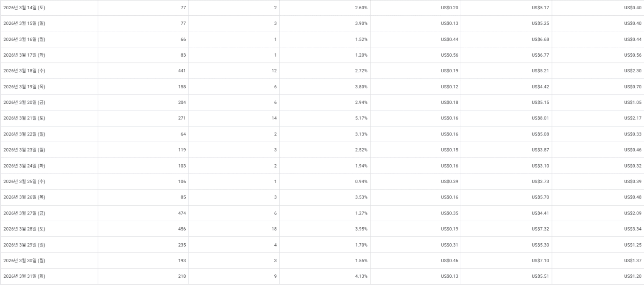Click the 441 value cell
The width and height of the screenshot is (644, 285).
coord(182,71)
